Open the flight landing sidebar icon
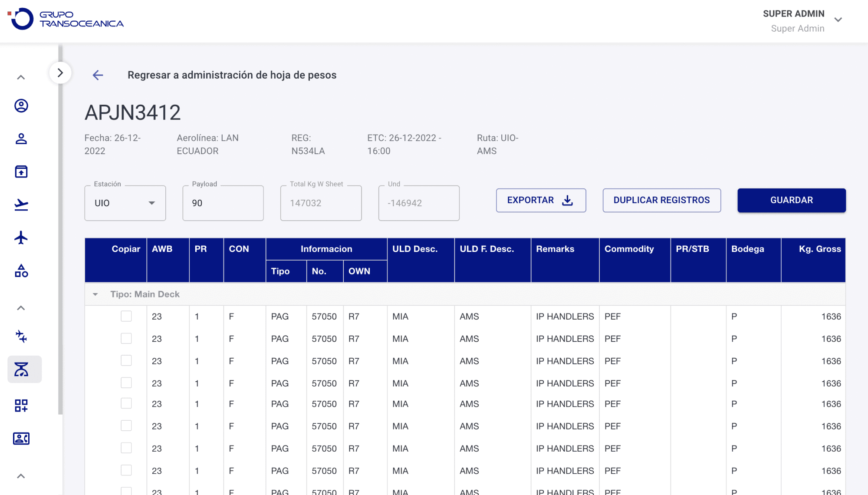This screenshot has width=868, height=495. 21,205
